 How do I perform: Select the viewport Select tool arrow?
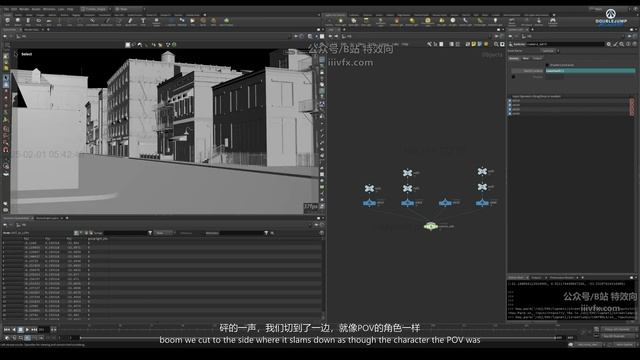click(x=6, y=78)
